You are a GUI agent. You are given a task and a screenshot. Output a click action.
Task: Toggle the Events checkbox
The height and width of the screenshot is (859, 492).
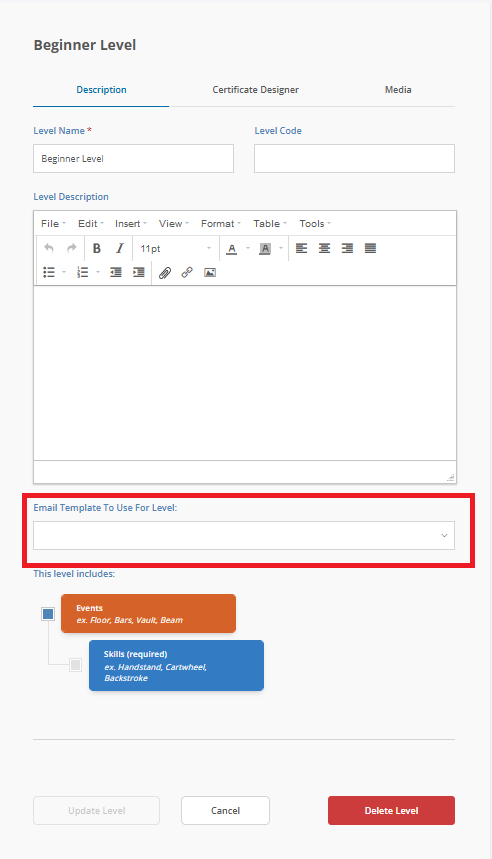click(48, 614)
